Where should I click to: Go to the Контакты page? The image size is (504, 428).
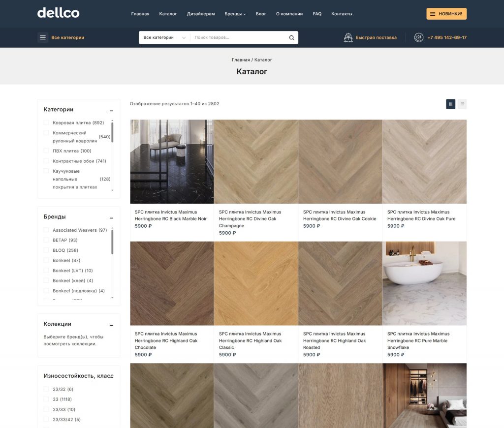click(342, 14)
